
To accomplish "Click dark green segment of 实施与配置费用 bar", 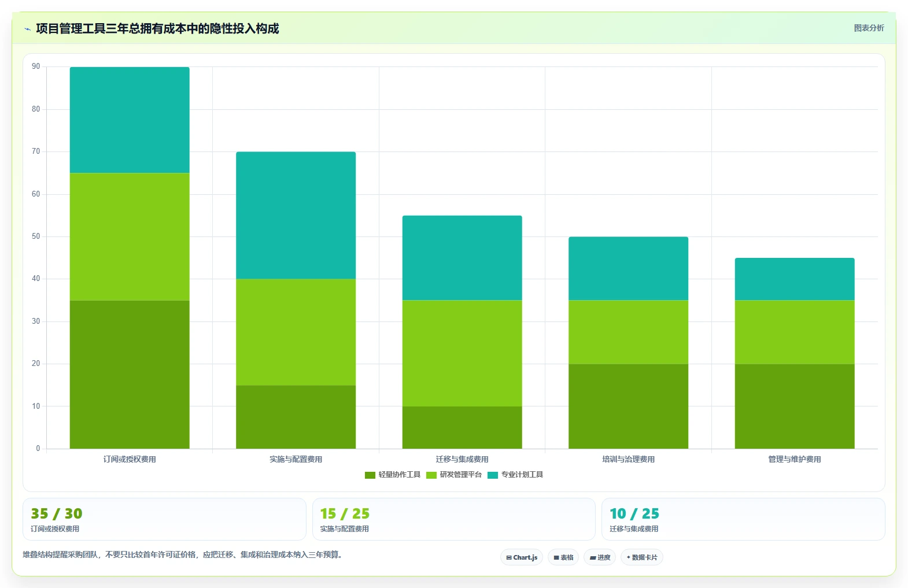I will (296, 417).
